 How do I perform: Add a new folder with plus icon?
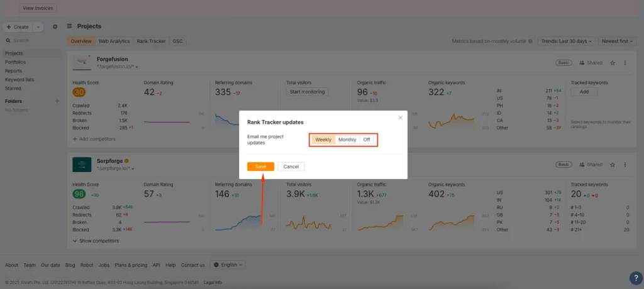click(x=57, y=101)
